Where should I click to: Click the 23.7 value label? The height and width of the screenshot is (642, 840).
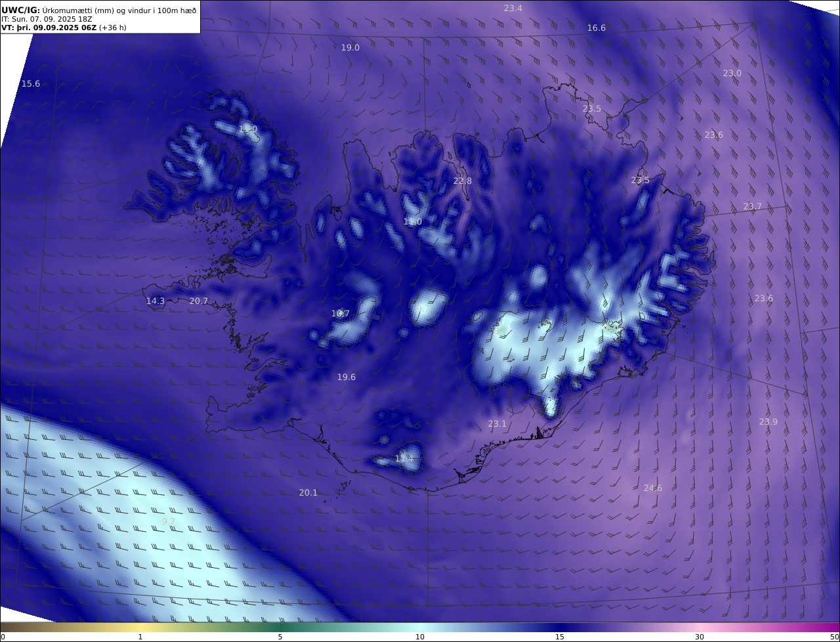coord(753,206)
